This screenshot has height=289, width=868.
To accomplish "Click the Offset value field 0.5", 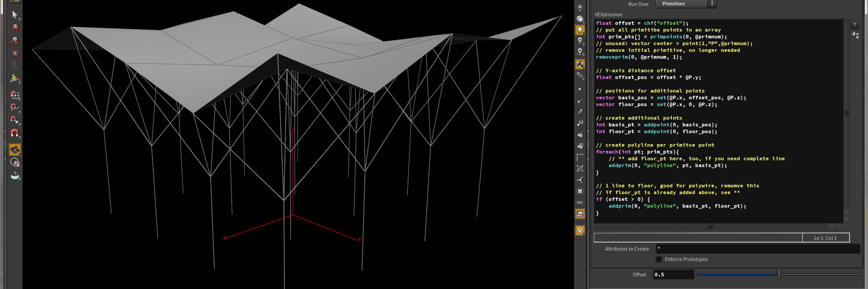I will 673,275.
